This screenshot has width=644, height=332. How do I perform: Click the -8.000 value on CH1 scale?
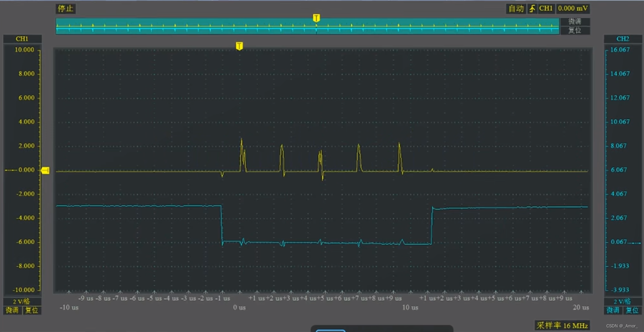click(x=25, y=266)
